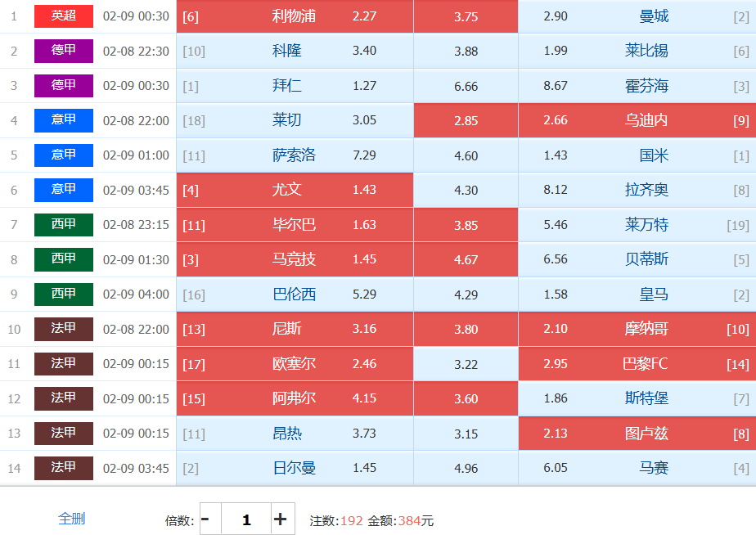Decrease the 倍数 with the minus button
The height and width of the screenshot is (535, 756).
[205, 519]
